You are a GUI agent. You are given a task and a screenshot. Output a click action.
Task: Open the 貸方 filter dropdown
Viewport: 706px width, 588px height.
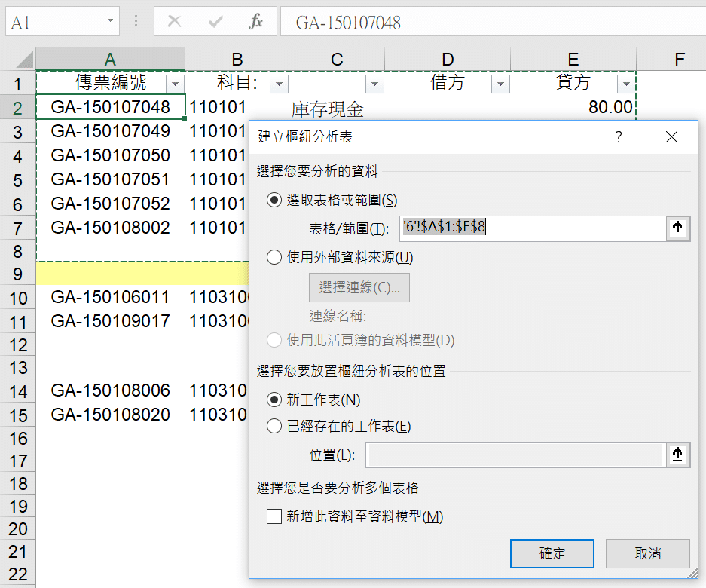(626, 84)
